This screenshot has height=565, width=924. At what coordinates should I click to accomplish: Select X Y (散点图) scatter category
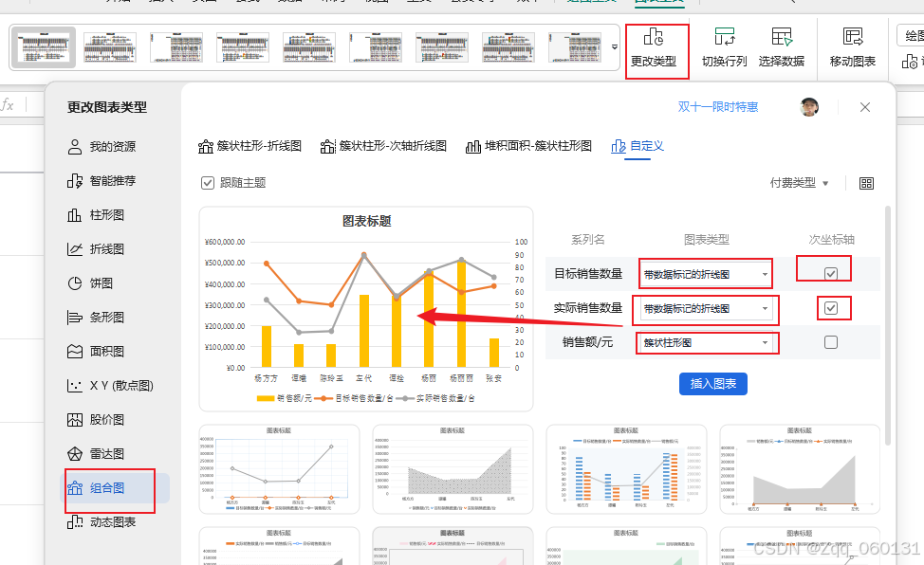pyautogui.click(x=110, y=386)
